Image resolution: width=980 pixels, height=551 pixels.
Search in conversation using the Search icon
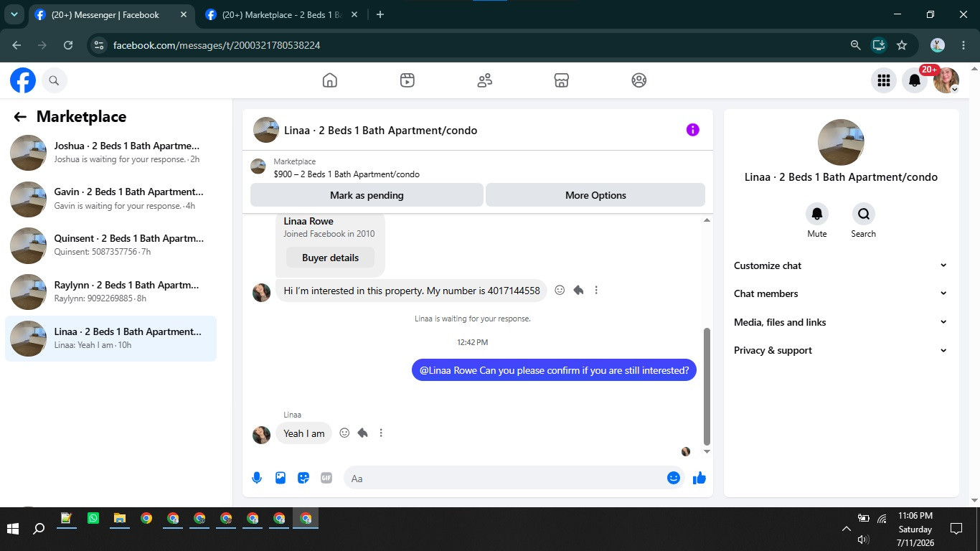pyautogui.click(x=864, y=214)
